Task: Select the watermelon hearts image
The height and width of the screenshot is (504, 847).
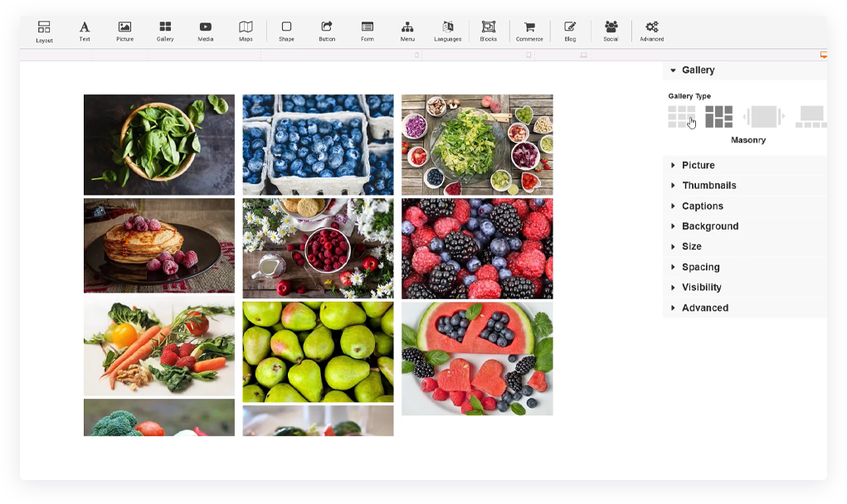Action: point(477,358)
